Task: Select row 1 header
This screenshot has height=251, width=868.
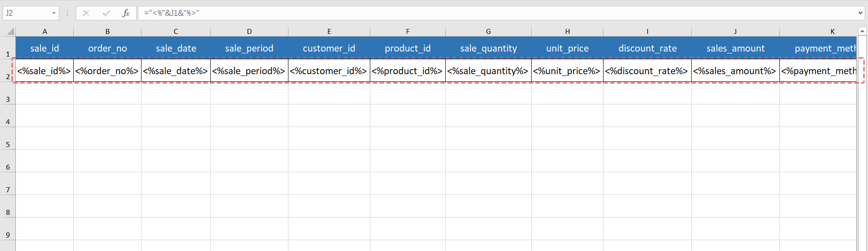Action: point(8,48)
